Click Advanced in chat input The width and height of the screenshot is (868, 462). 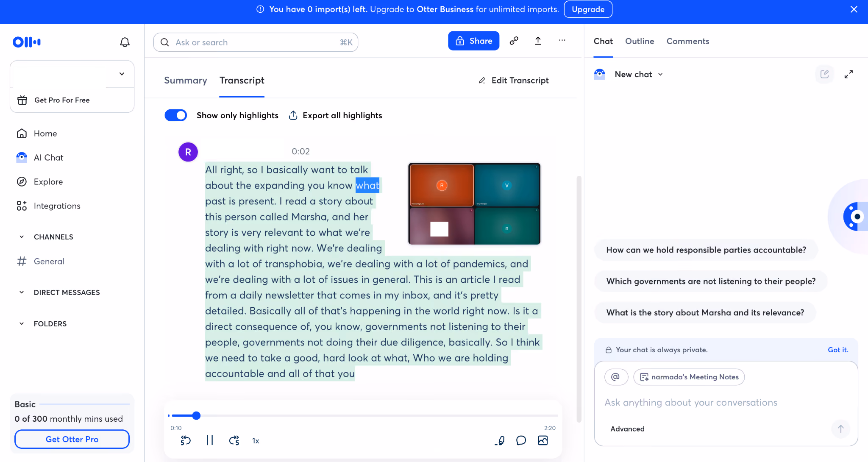coord(627,429)
